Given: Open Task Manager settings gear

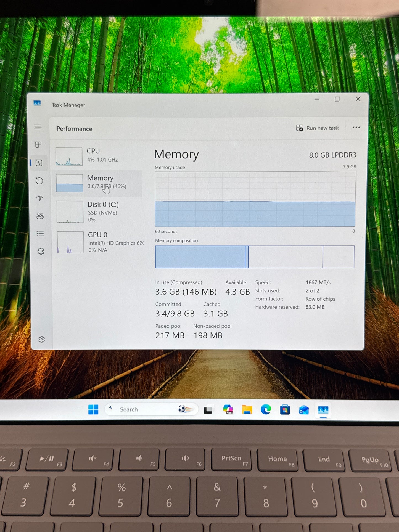Looking at the screenshot, I should pyautogui.click(x=42, y=339).
